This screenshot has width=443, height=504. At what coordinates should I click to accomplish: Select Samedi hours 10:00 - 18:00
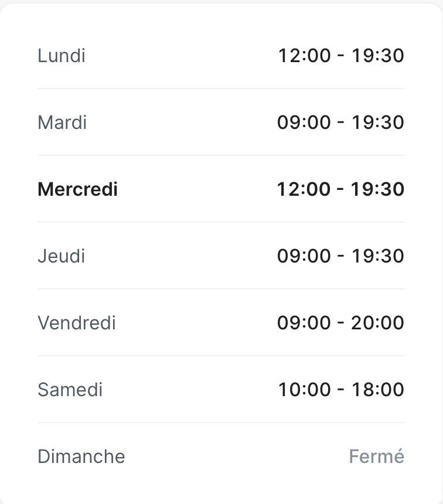point(341,390)
